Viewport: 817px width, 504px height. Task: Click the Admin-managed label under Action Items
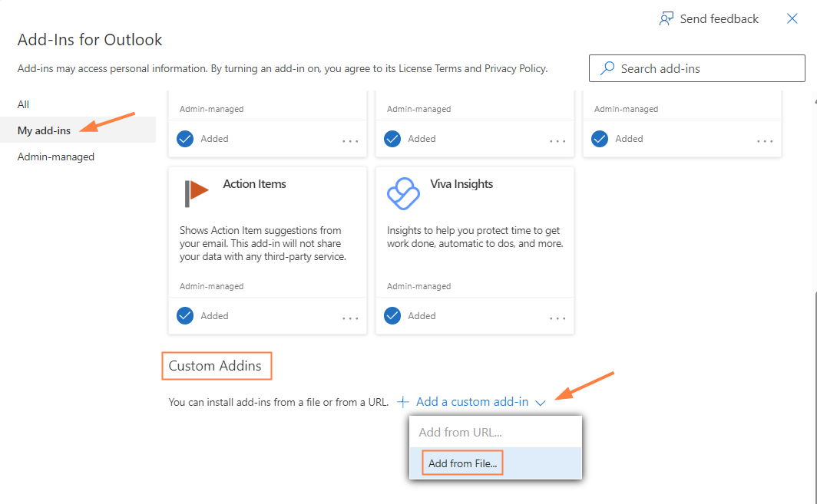(x=212, y=286)
